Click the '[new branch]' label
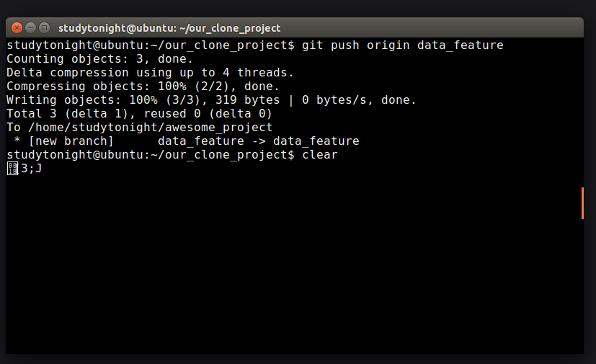596x364 pixels. pyautogui.click(x=71, y=141)
